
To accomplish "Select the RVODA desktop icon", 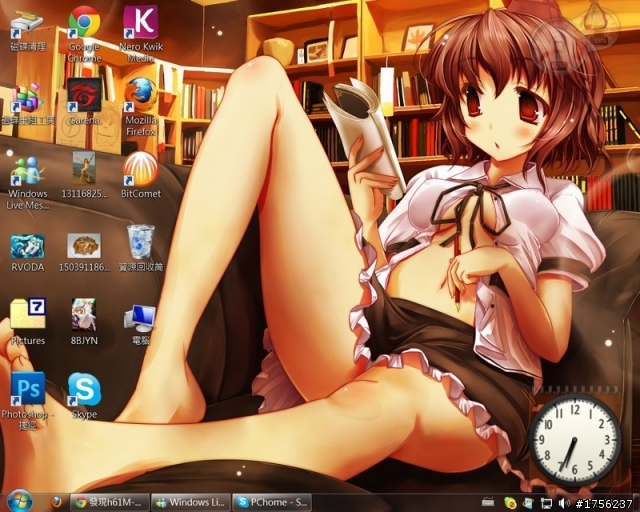I will (x=28, y=253).
